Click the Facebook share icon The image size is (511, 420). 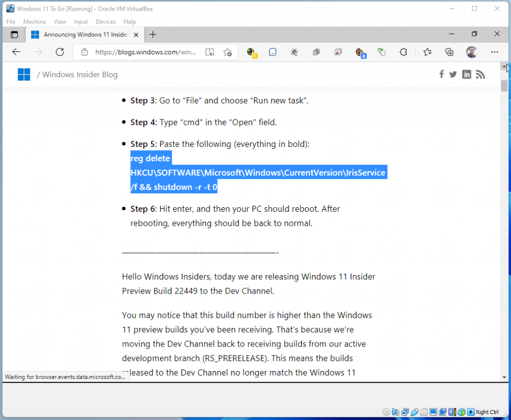pos(441,74)
